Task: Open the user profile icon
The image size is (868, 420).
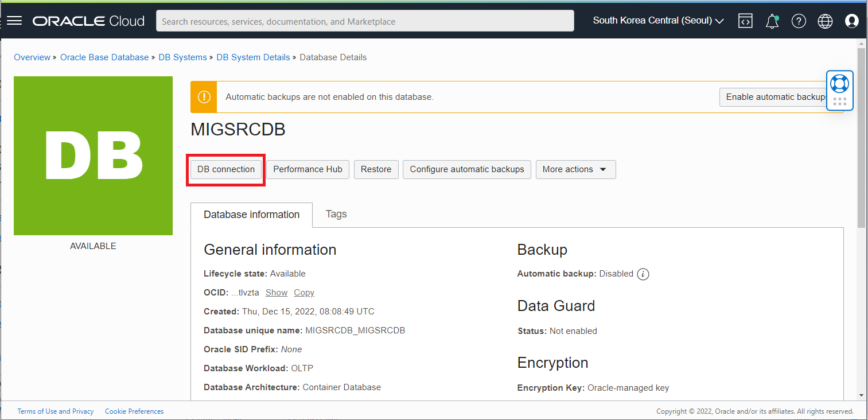Action: [852, 21]
